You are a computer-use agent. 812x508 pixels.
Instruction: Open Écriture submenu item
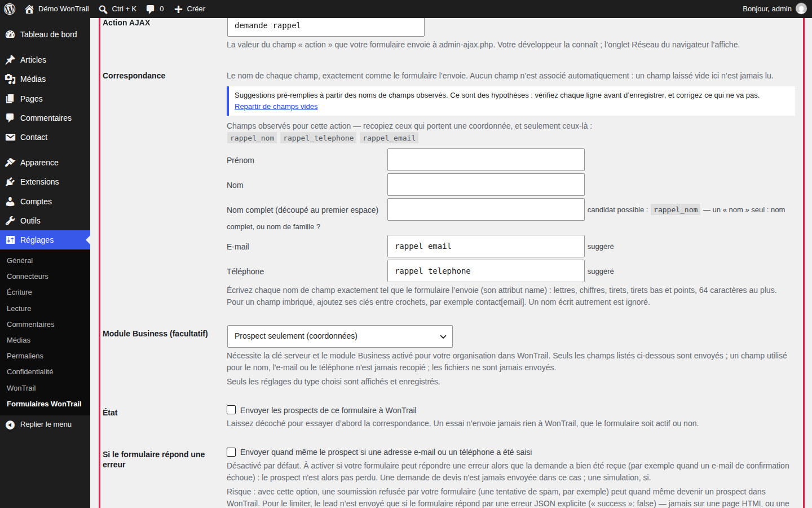19,292
